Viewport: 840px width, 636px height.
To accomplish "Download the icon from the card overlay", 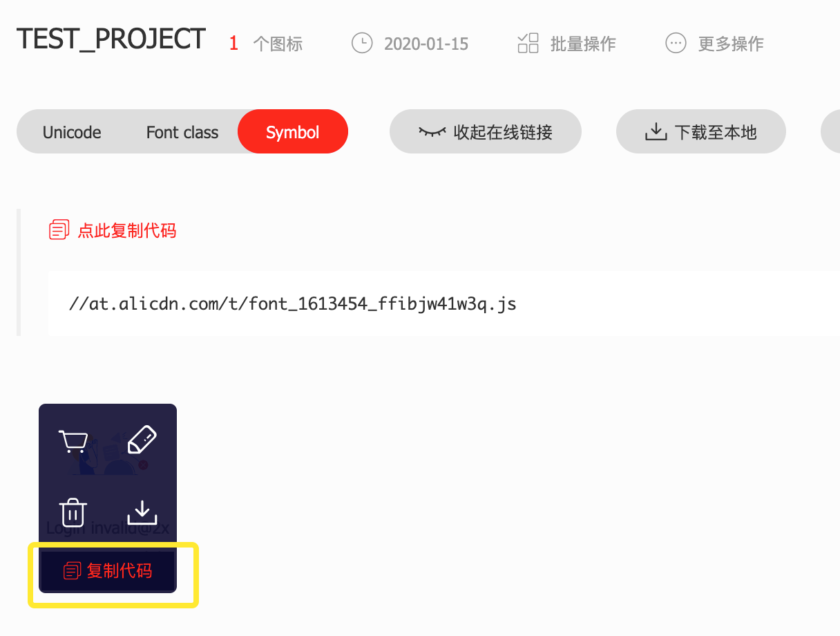I will [142, 512].
